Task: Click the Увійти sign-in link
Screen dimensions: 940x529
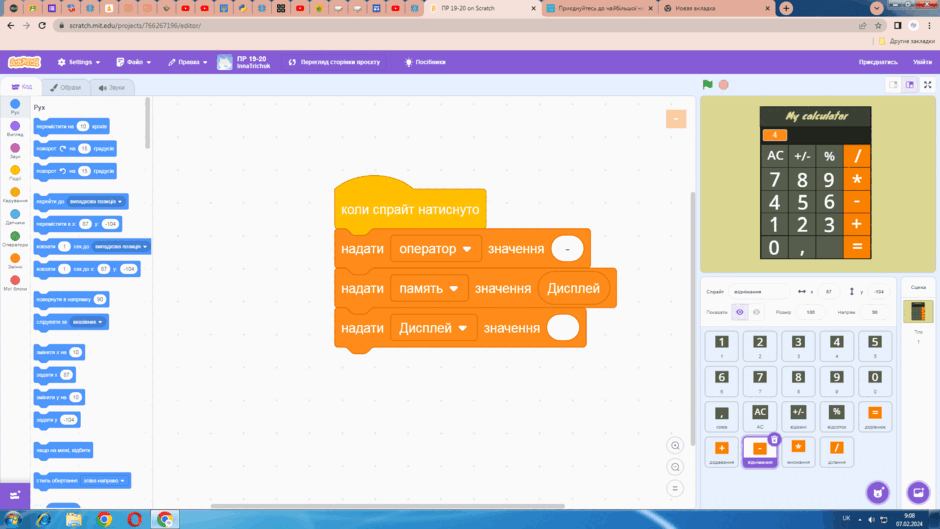Action: (922, 62)
